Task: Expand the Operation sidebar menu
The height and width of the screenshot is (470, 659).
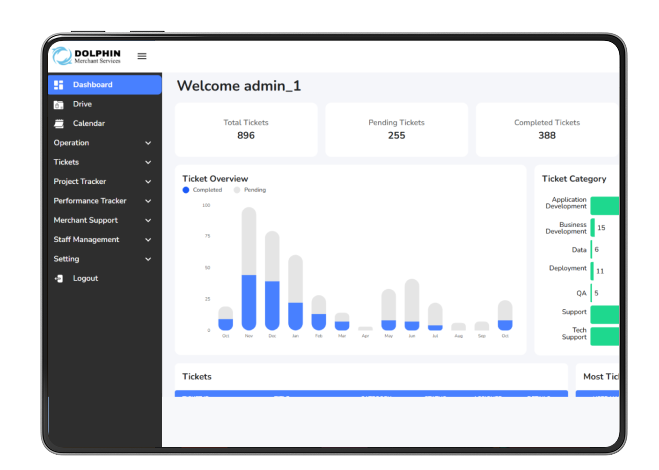Action: pos(104,143)
